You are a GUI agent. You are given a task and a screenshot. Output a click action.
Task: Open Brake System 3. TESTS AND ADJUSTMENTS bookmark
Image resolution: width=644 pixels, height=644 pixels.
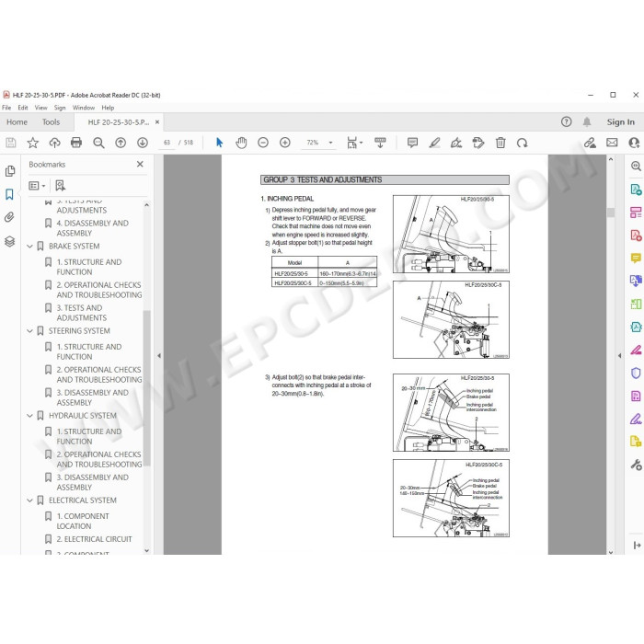81,313
